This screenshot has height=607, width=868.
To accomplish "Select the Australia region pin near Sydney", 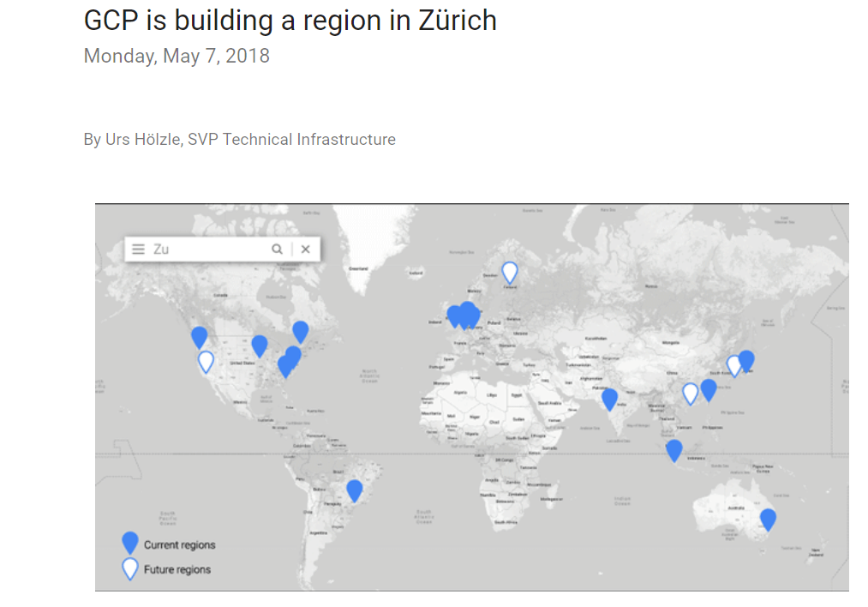I will 767,518.
